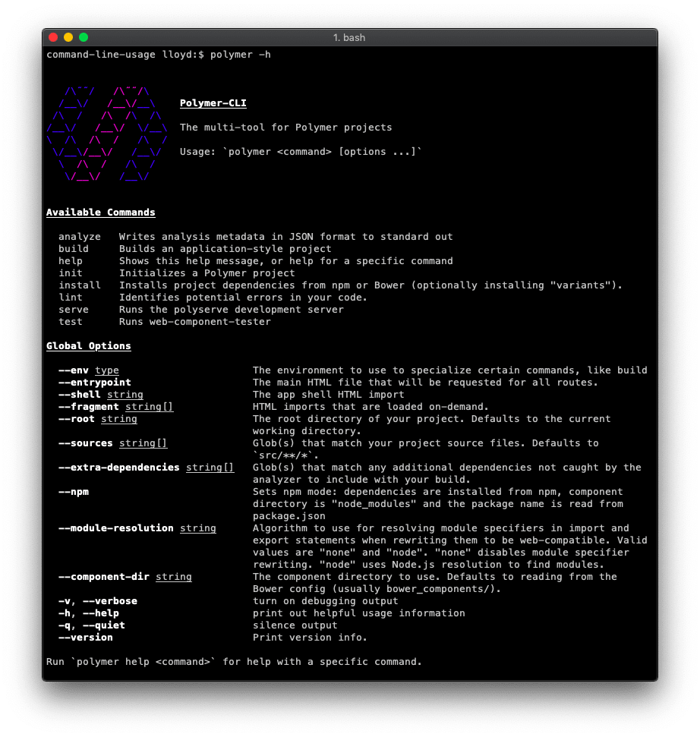Click the Polymer ASCII art logo
Screen dimensions: 700x737
(x=107, y=134)
